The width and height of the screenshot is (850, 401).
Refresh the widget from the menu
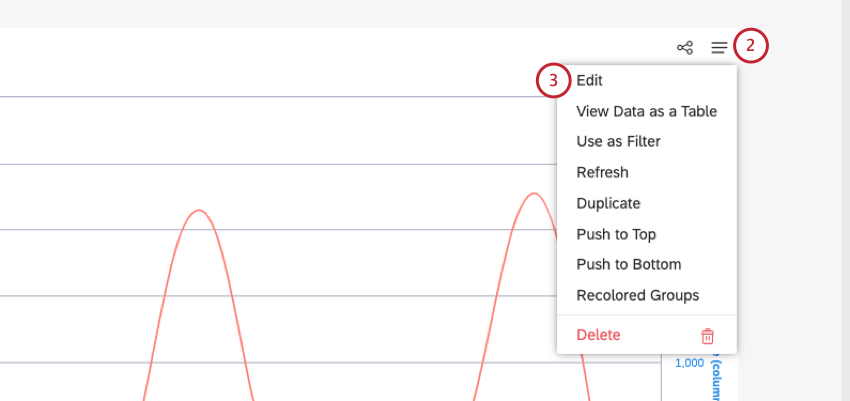(x=602, y=173)
